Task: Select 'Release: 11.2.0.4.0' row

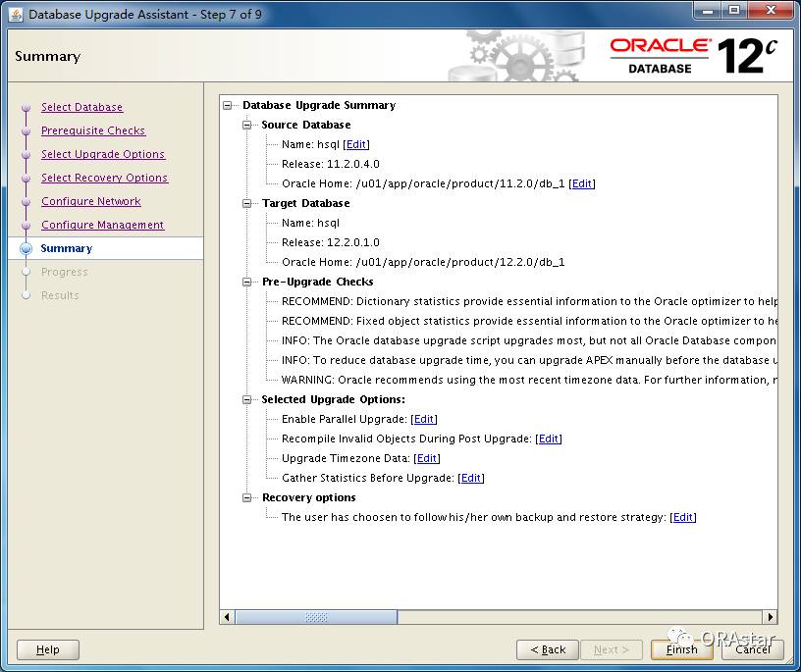Action: 331,165
